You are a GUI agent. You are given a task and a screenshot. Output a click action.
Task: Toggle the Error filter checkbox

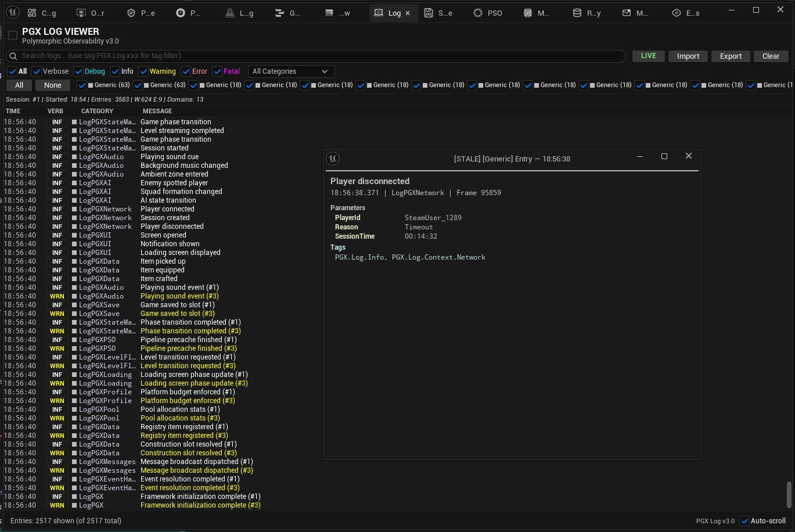coord(186,71)
